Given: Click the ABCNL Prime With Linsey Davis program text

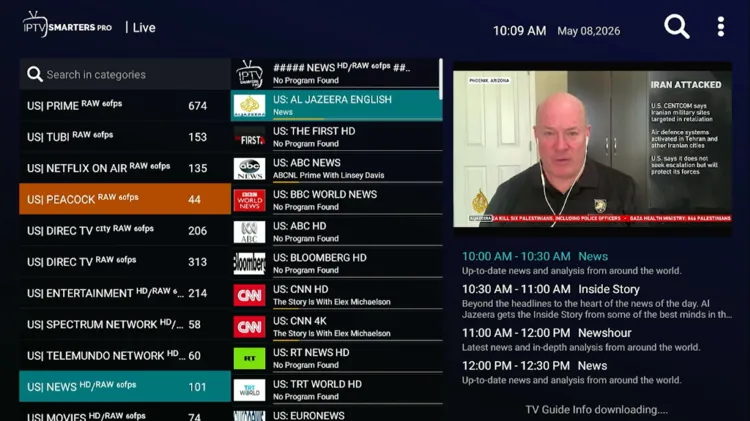Looking at the screenshot, I should click(329, 175).
